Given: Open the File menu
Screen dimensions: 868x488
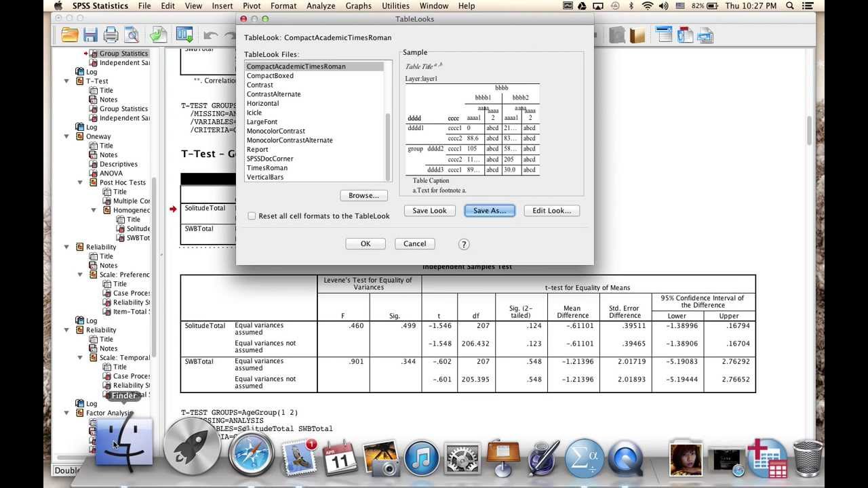Looking at the screenshot, I should click(x=144, y=6).
